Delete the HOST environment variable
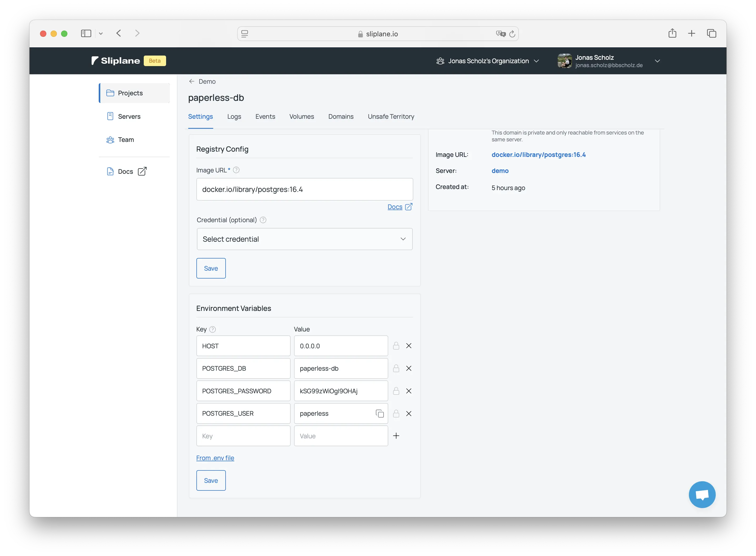Image resolution: width=756 pixels, height=556 pixels. point(409,346)
